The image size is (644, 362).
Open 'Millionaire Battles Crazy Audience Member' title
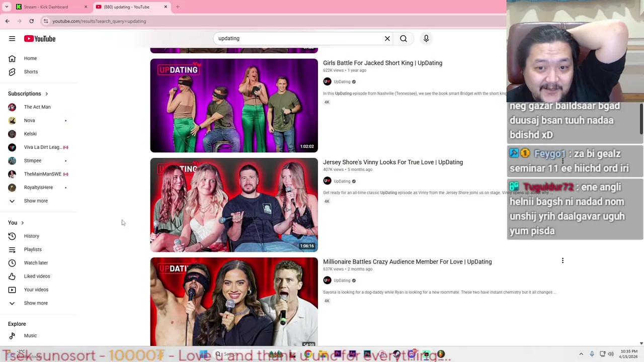click(x=407, y=261)
